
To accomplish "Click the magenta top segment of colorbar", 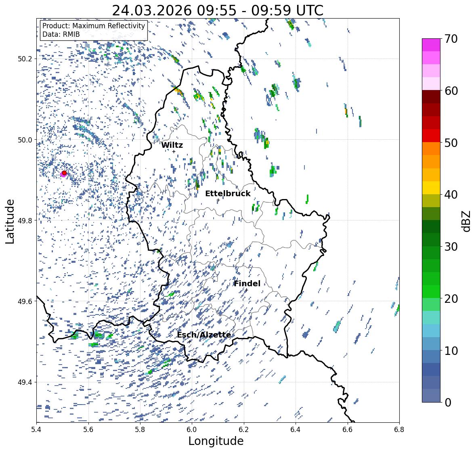I will tap(431, 45).
